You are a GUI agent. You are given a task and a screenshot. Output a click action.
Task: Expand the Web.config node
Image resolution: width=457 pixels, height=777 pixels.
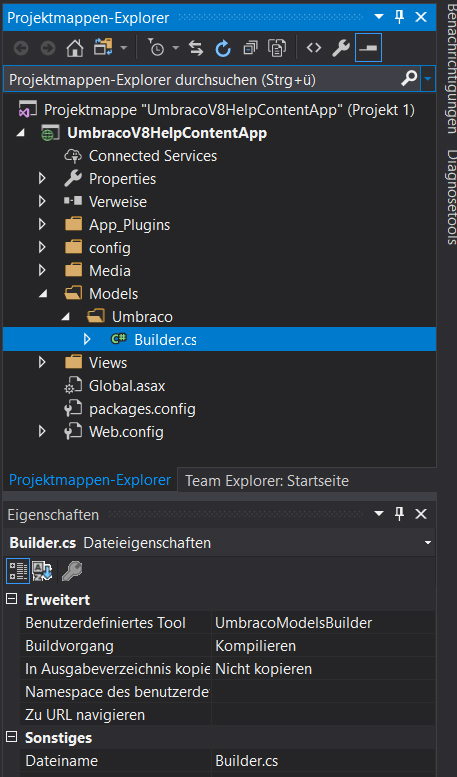(x=42, y=432)
